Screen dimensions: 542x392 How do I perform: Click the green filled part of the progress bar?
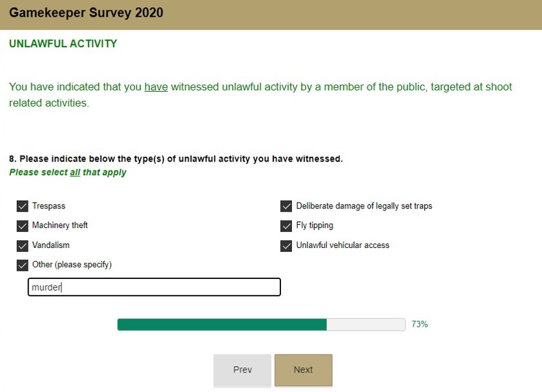coord(222,324)
